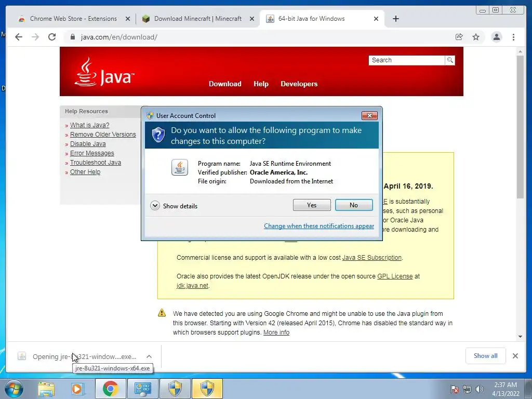Open the Windows Start button
Viewport: 532px width, 399px height.
[14, 389]
